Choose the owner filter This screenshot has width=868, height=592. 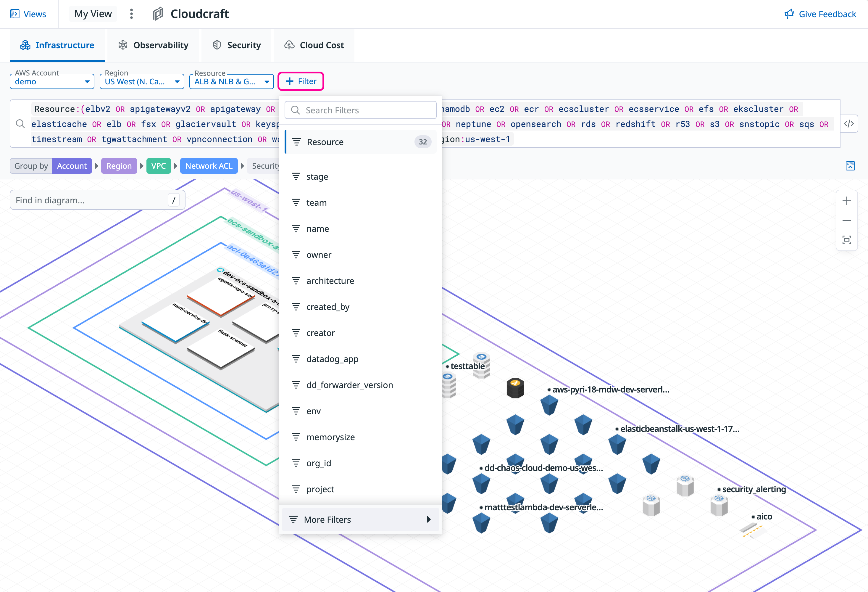360,255
